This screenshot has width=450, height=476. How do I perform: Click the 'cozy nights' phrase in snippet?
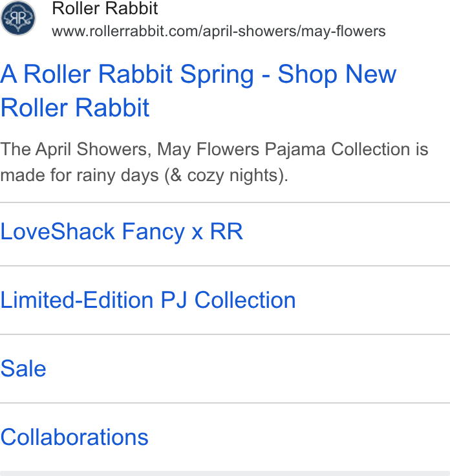pyautogui.click(x=235, y=175)
